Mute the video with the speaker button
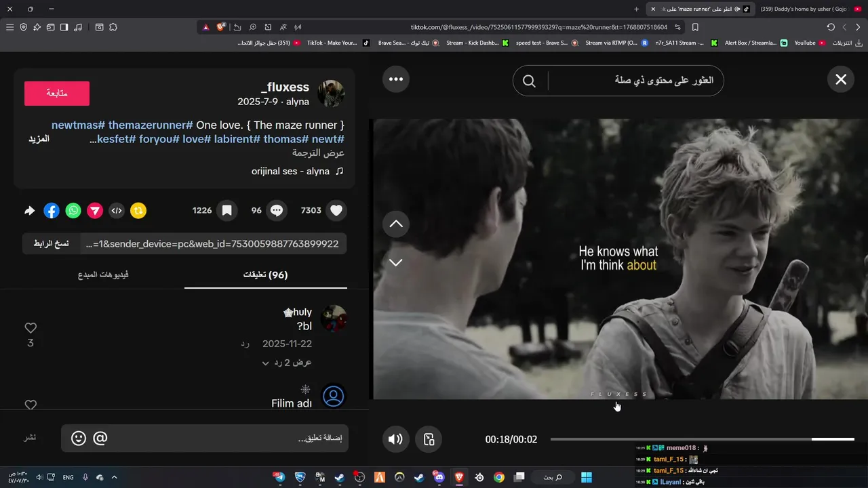868x488 pixels. click(395, 439)
